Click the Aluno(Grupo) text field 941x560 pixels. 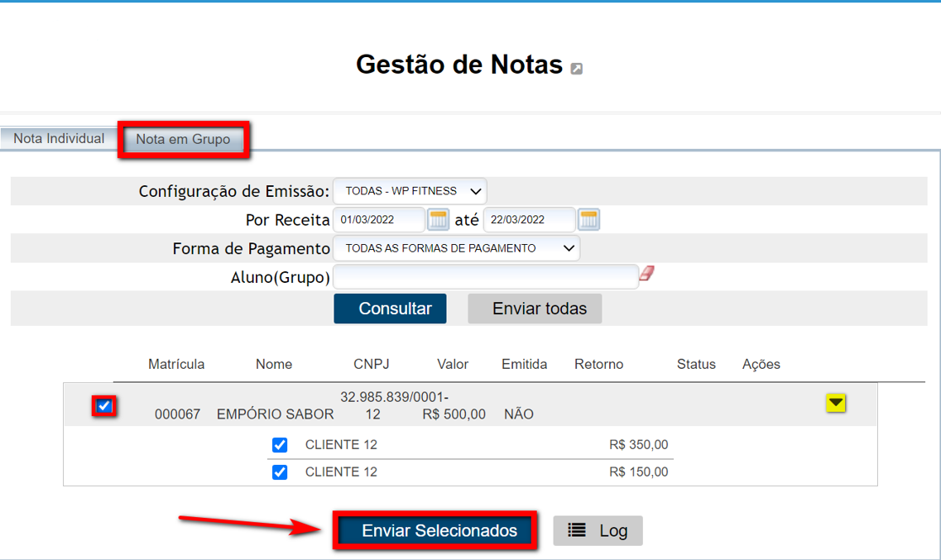(485, 277)
